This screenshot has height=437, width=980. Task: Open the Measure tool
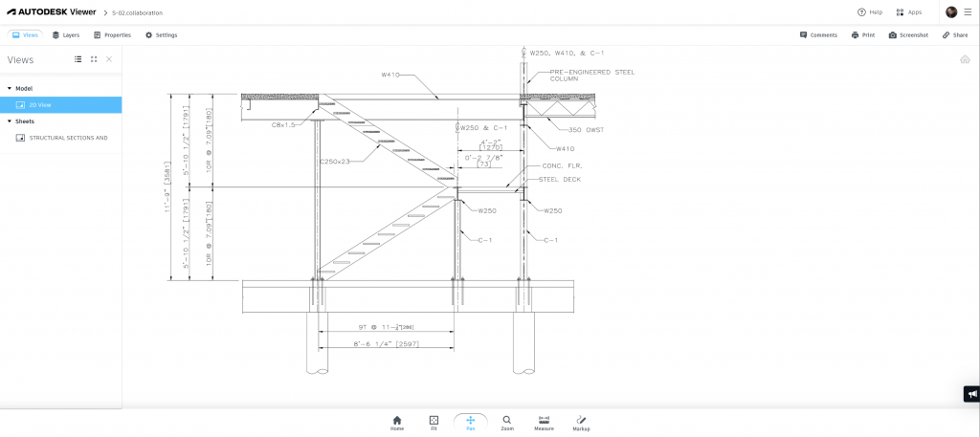point(544,423)
